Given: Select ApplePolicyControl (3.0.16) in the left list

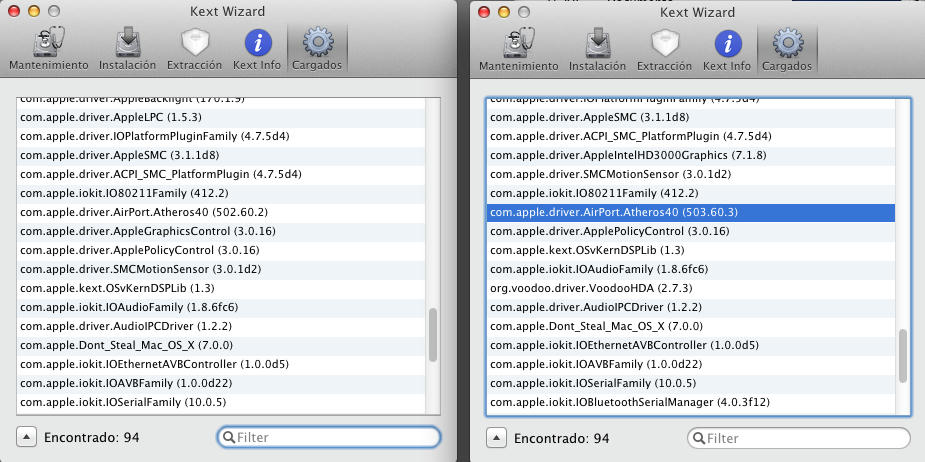Looking at the screenshot, I should click(221, 250).
